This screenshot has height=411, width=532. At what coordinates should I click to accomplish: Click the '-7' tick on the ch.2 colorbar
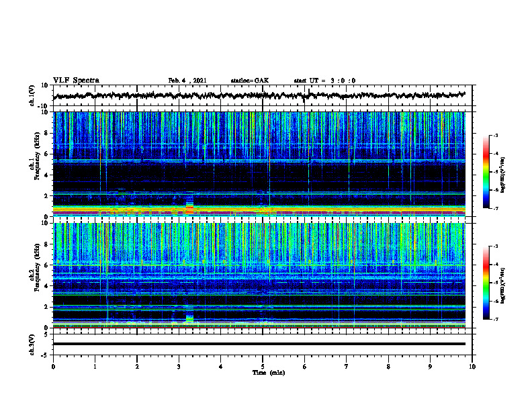(496, 320)
